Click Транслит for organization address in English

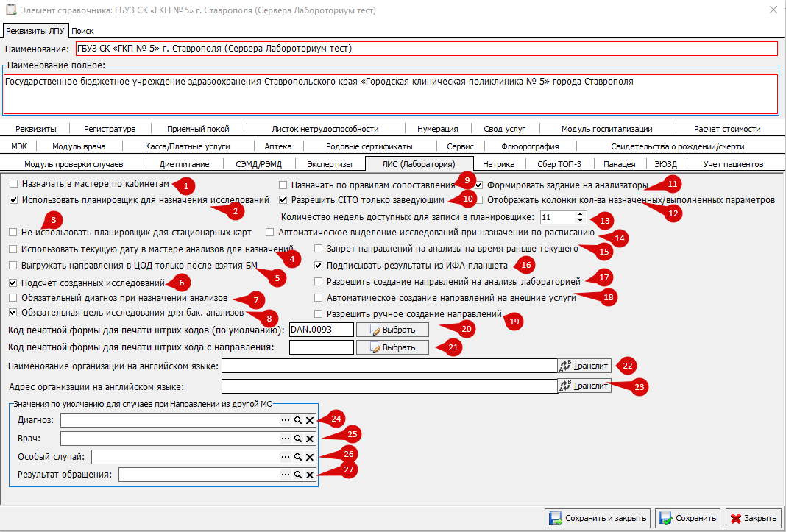(584, 386)
